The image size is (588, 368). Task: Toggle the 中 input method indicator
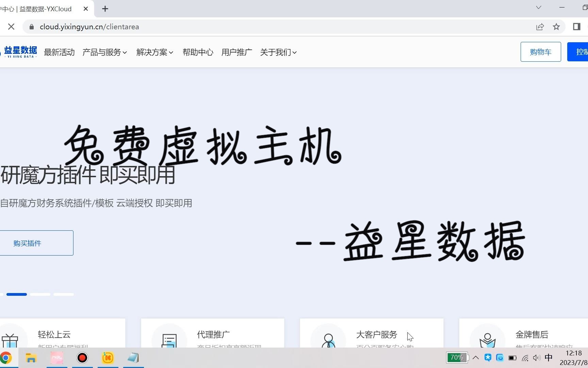pos(549,357)
